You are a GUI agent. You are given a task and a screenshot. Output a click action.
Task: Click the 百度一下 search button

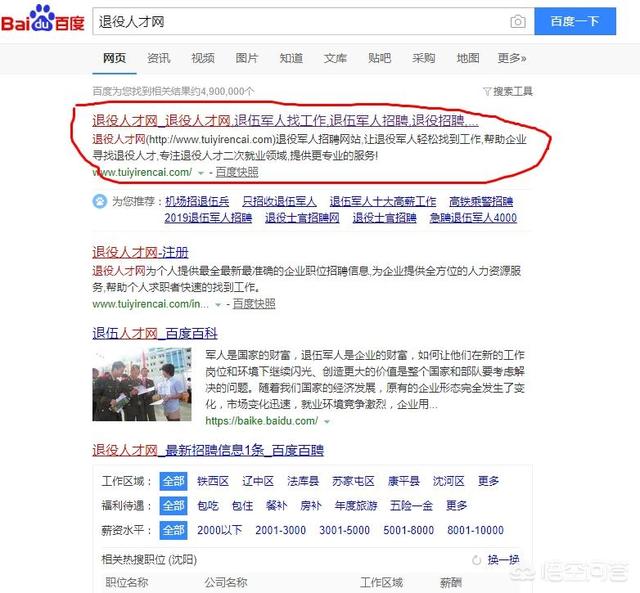coord(575,21)
